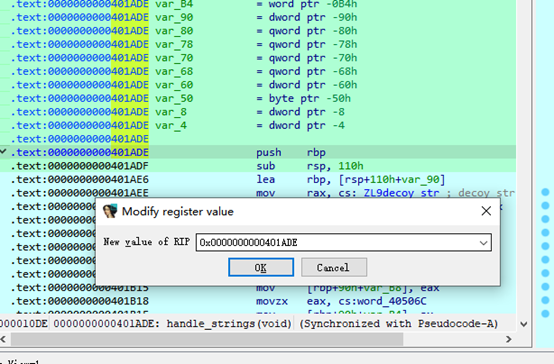Select the var_80 variable definition
Viewport: 554px width, 364px height.
coord(258,31)
